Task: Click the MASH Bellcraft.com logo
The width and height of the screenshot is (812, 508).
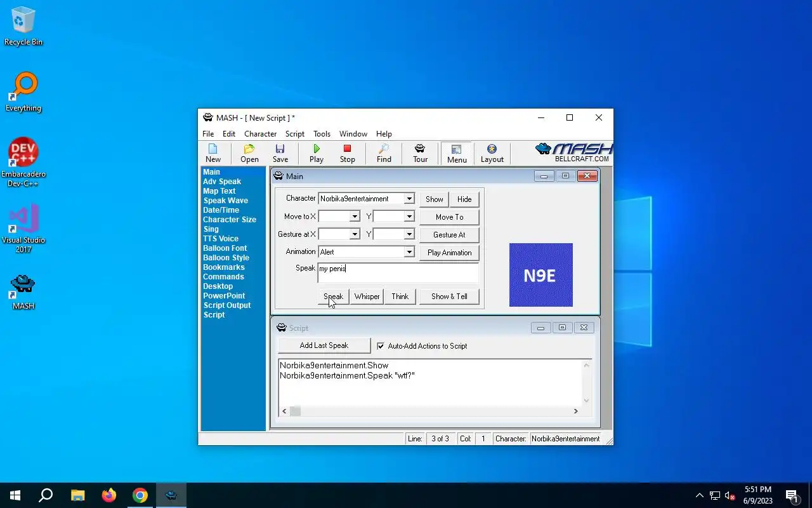Action: tap(574, 152)
